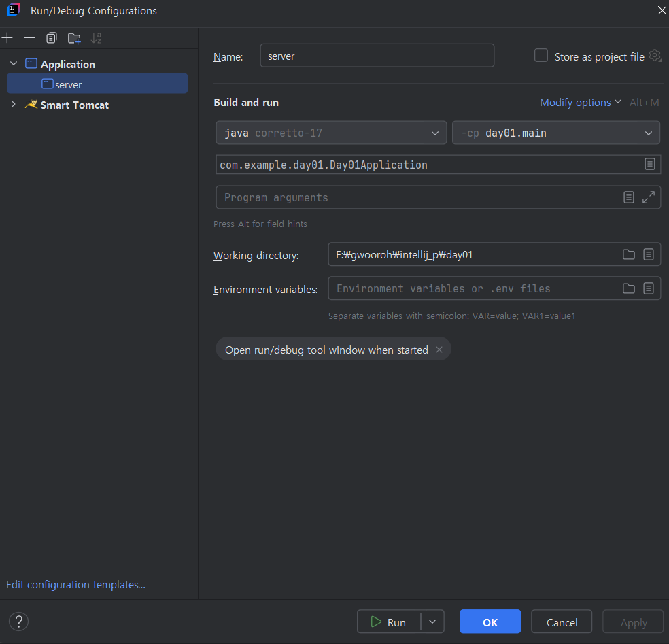Click the Smart Tomcat icon
The image size is (669, 644).
pos(31,105)
